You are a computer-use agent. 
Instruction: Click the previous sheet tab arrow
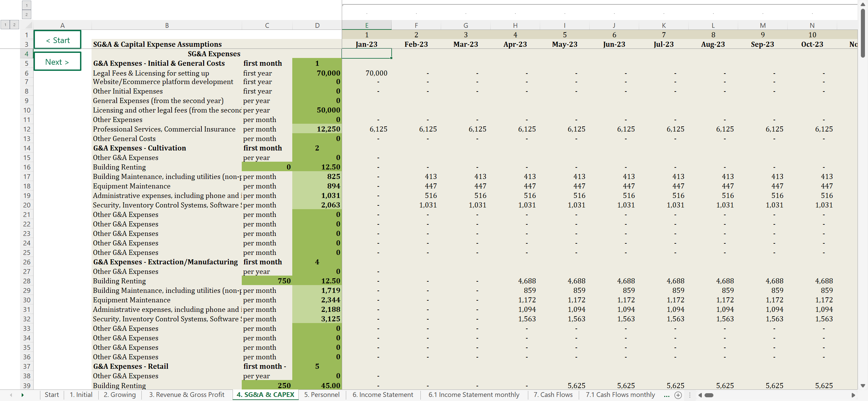coord(11,395)
